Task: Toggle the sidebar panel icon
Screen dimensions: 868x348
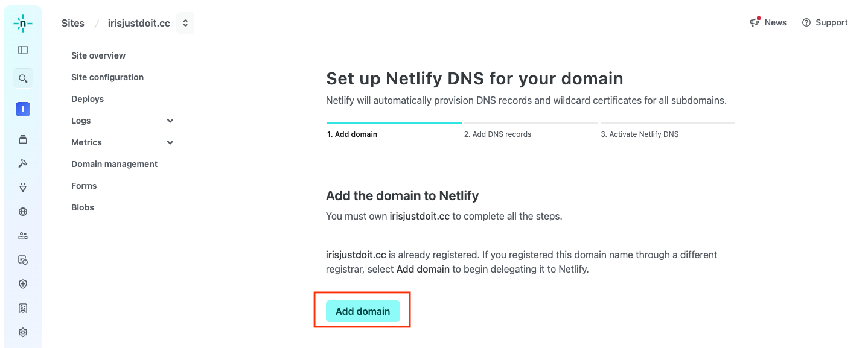Action: [23, 51]
